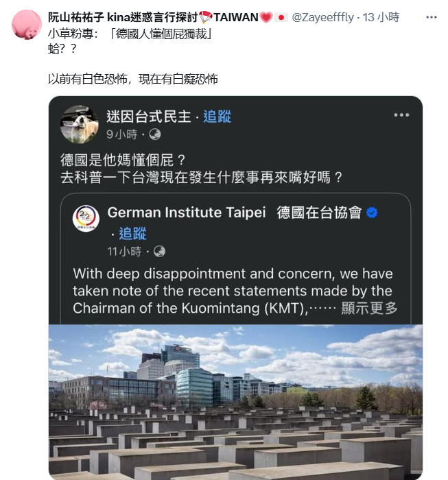This screenshot has height=480, width=448.
Task: Click the dog avatar of 迷因台式民主
Action: click(80, 125)
